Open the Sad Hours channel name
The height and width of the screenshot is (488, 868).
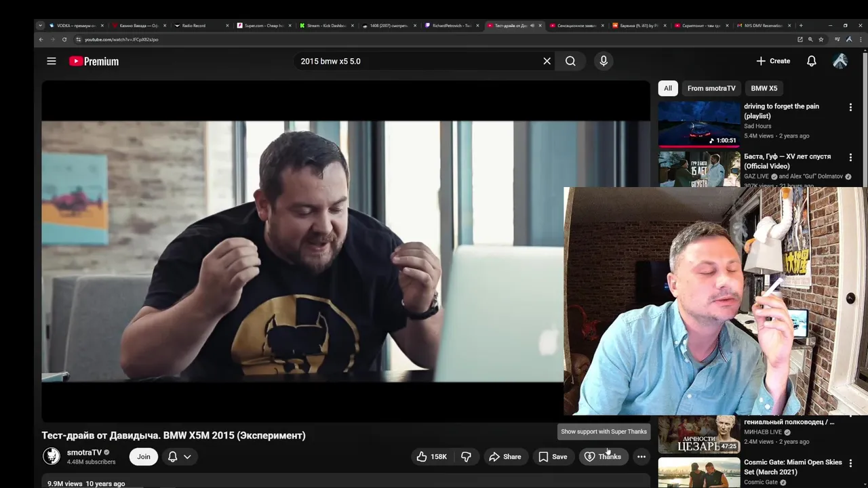tap(757, 126)
